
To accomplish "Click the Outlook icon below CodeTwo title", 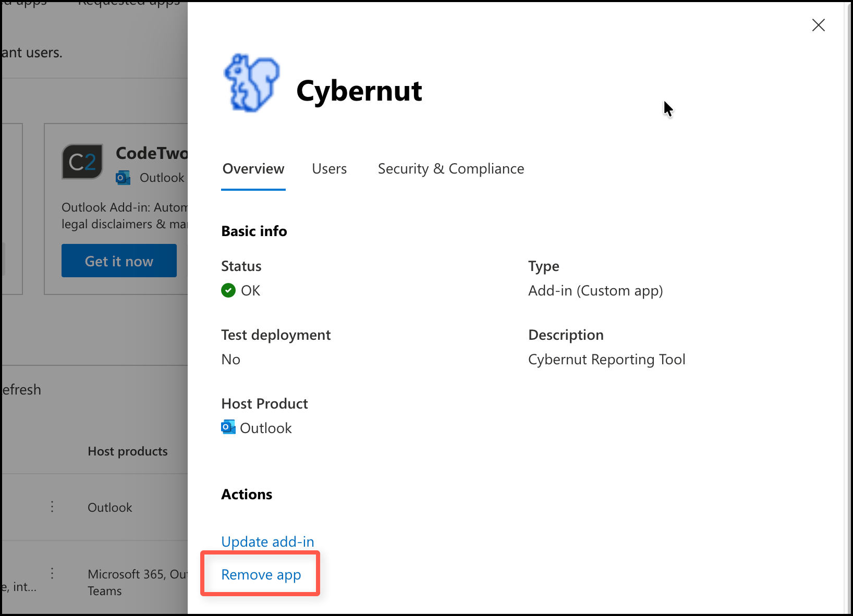I will click(x=123, y=178).
